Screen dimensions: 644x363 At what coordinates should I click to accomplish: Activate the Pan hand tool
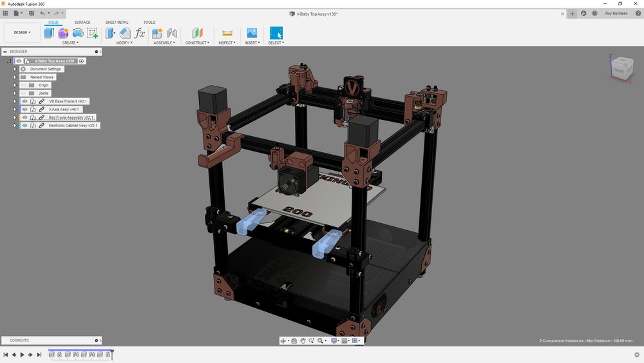(x=303, y=340)
